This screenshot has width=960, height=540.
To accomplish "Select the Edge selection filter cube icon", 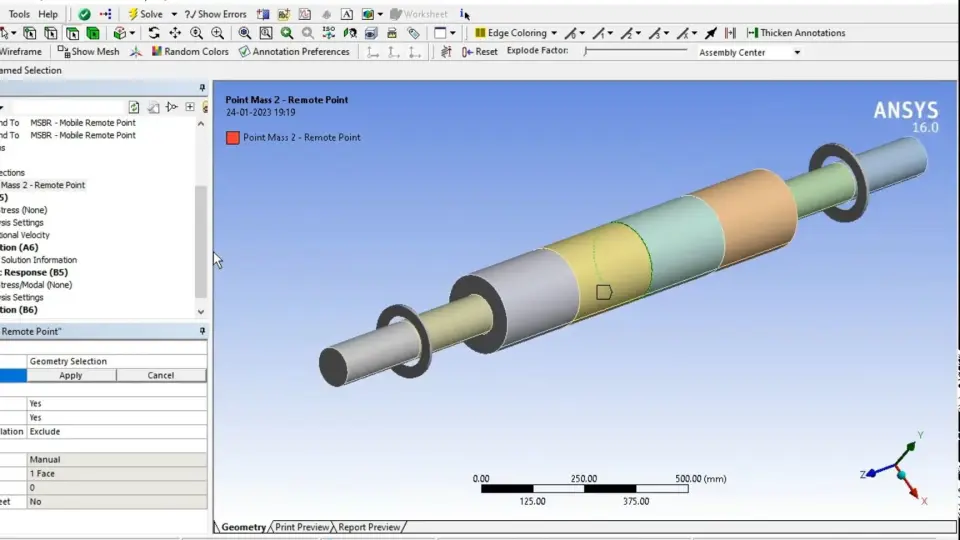I will pos(51,33).
